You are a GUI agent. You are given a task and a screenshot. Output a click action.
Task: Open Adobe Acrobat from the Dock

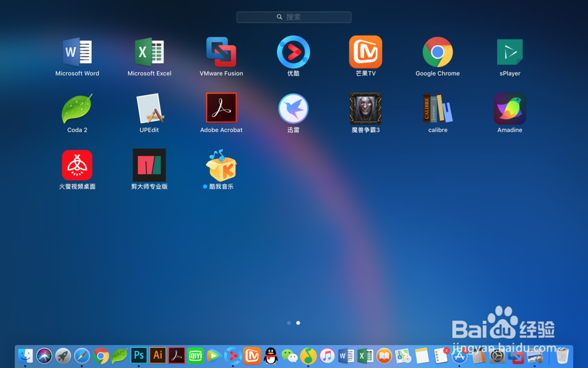(176, 355)
